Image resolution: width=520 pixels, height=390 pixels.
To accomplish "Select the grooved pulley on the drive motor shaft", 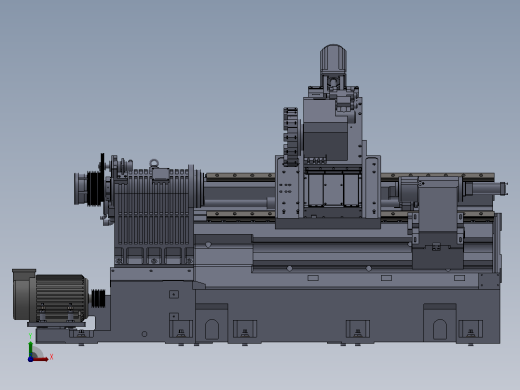I will pos(98,299).
